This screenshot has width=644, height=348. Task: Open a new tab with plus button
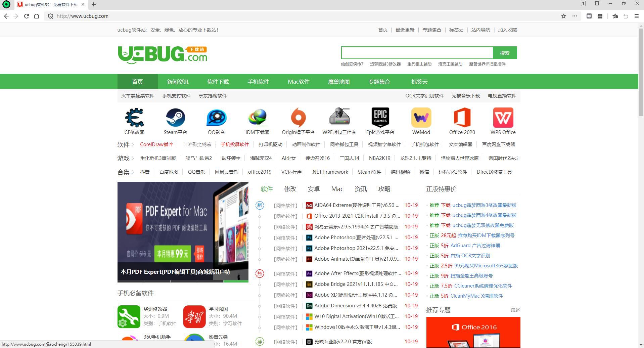[94, 4]
